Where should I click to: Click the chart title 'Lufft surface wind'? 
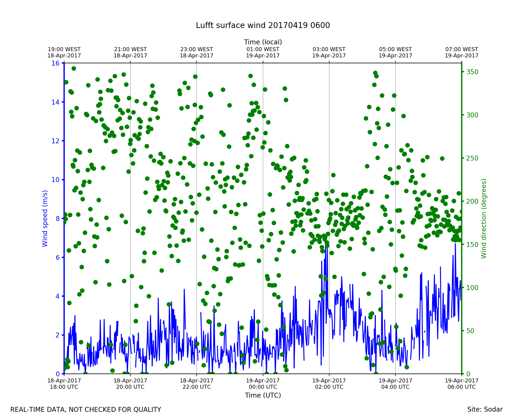point(263,25)
